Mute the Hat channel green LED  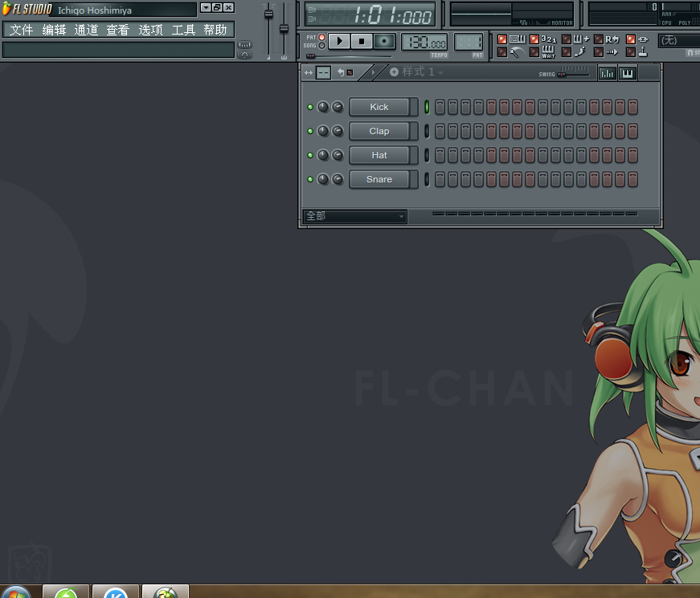point(310,155)
